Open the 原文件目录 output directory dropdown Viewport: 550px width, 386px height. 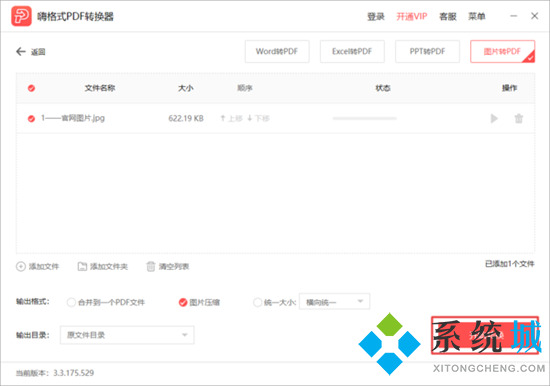tap(127, 335)
